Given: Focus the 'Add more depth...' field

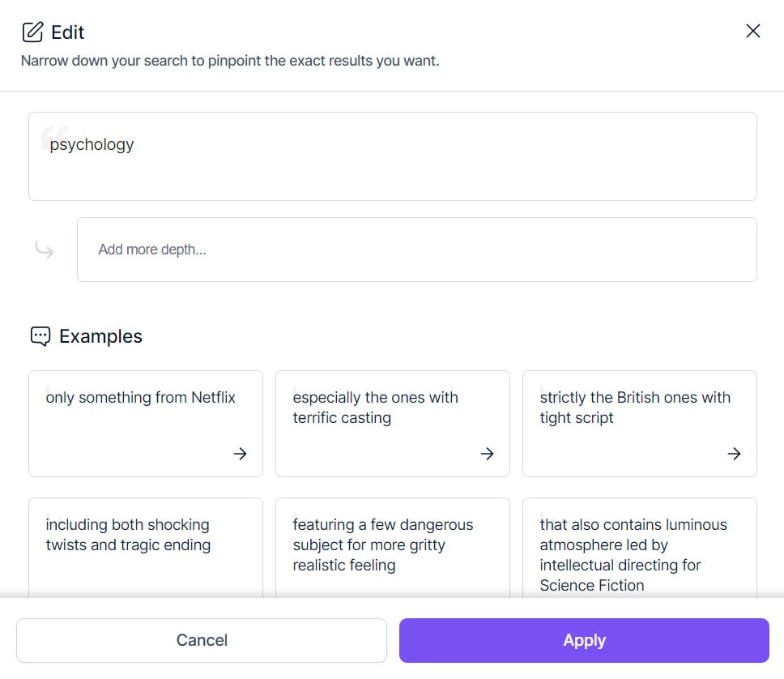Looking at the screenshot, I should tap(416, 250).
